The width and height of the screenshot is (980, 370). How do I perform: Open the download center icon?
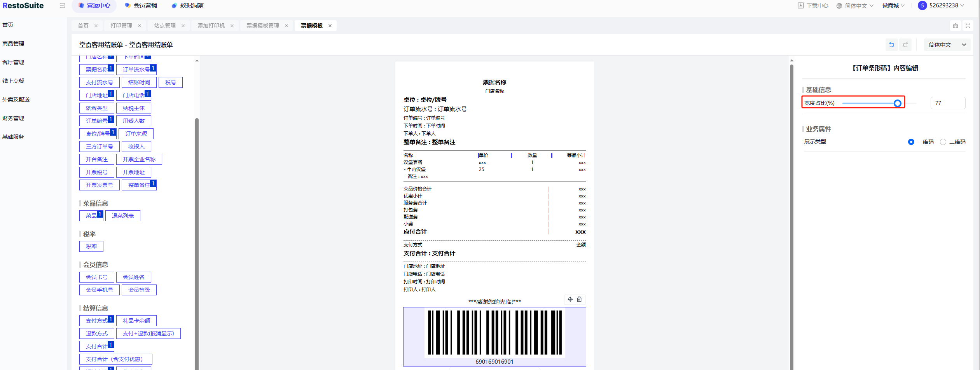(x=801, y=5)
